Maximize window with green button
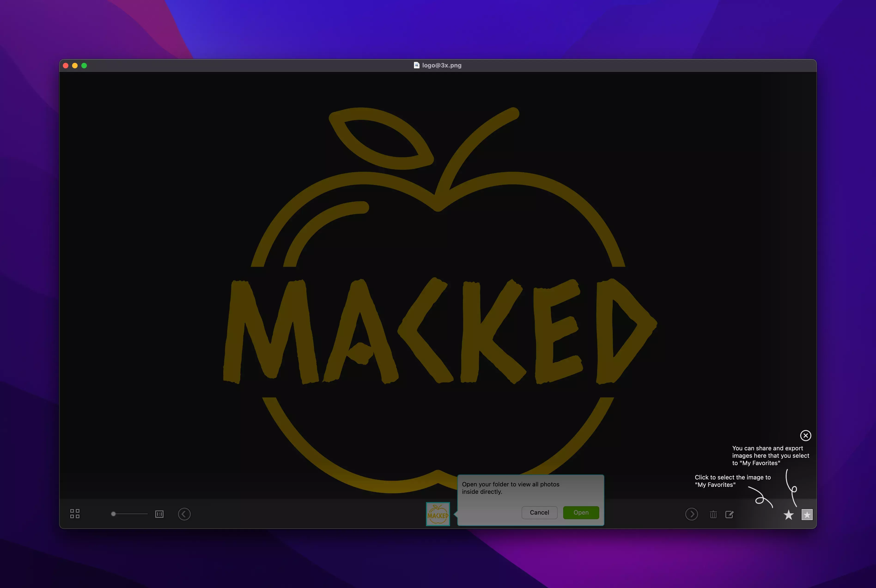This screenshot has height=588, width=876. pos(84,66)
